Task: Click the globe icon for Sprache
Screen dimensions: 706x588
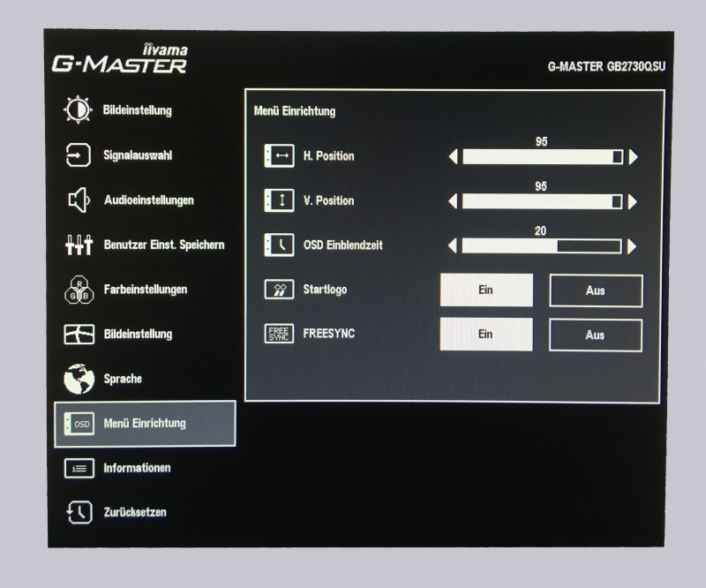Action: coord(79,379)
